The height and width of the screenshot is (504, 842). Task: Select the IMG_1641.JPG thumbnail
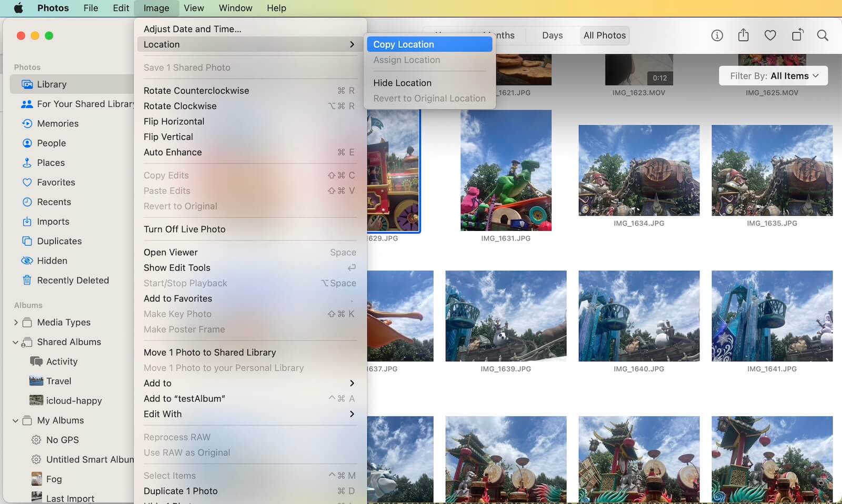772,316
